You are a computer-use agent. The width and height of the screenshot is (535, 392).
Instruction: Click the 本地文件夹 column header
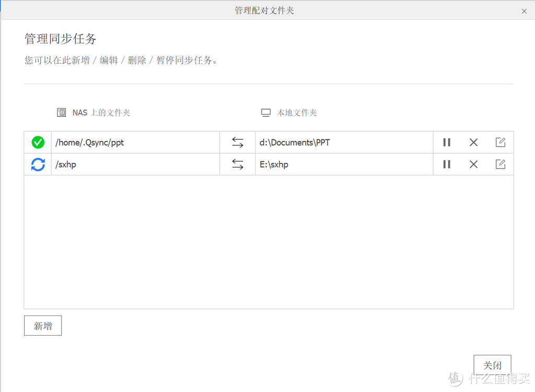pos(297,113)
